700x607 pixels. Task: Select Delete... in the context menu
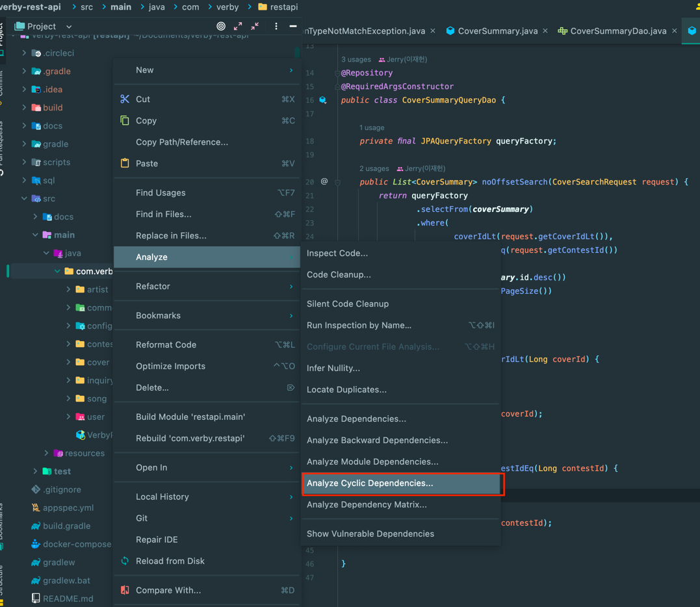(207, 387)
